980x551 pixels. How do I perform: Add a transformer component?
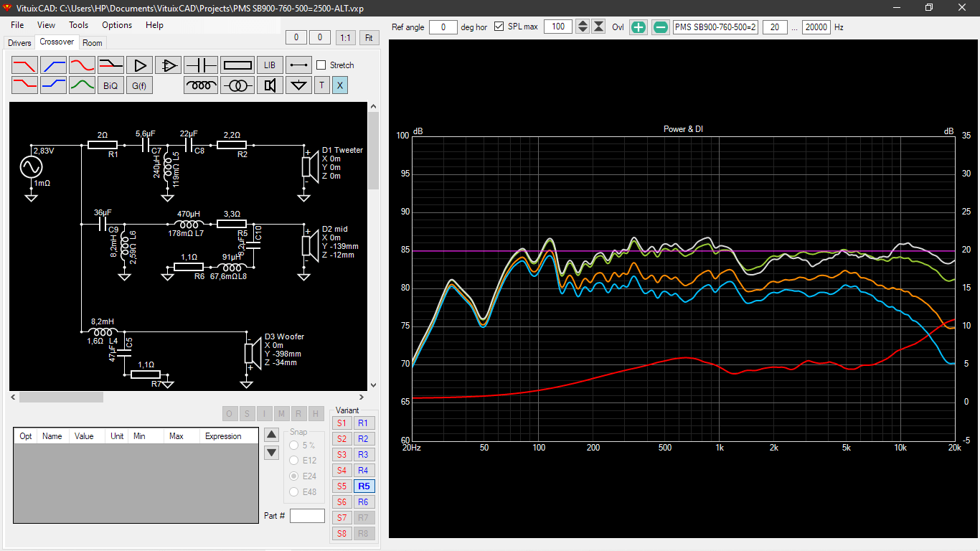[237, 85]
